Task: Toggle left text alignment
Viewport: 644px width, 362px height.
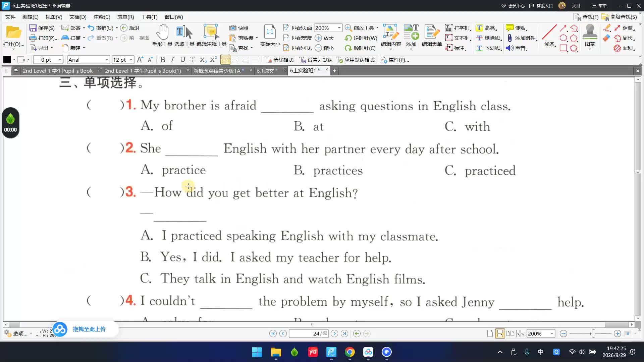Action: point(225,60)
